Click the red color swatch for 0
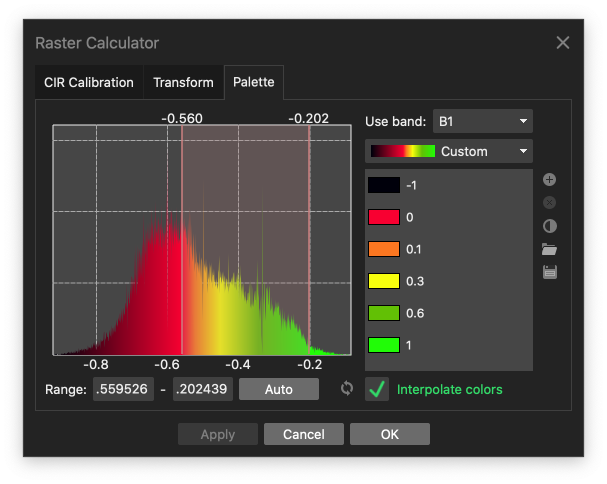This screenshot has width=607, height=484. [384, 217]
